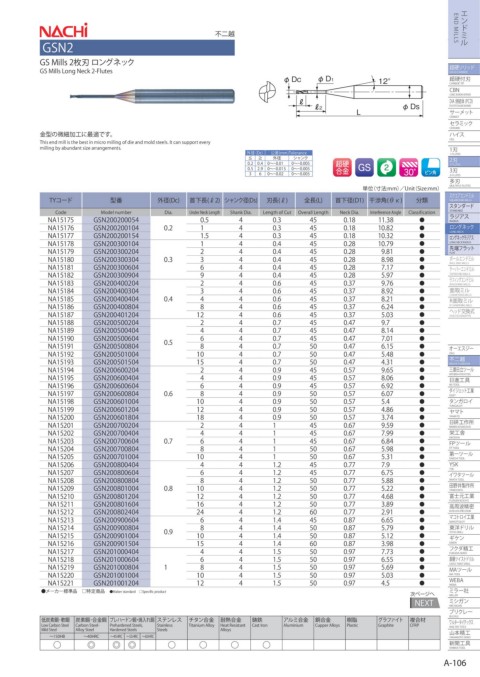Click the NACHI logo
Viewport: 480px width, 677px height.
pyautogui.click(x=63, y=30)
